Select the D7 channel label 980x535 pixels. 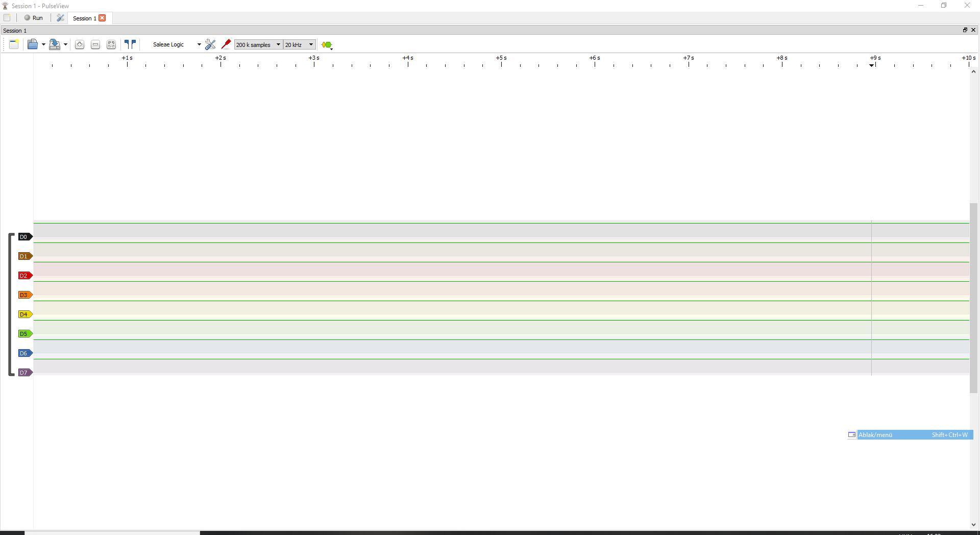26,373
